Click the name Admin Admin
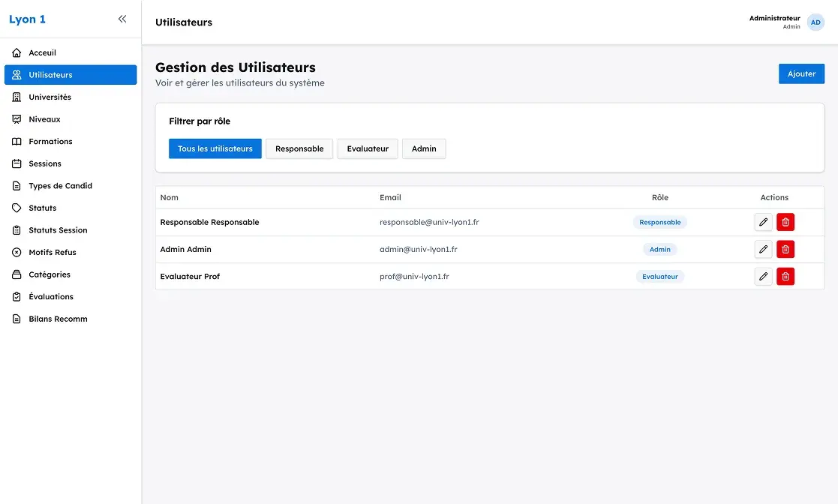 (185, 250)
